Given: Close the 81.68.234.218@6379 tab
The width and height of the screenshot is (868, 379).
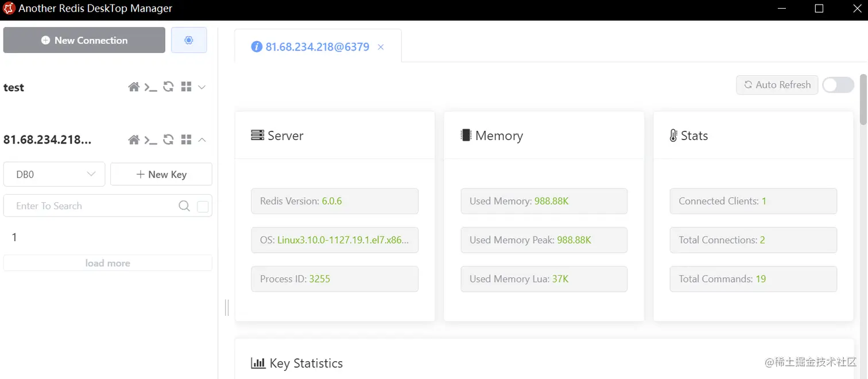Looking at the screenshot, I should 381,47.
